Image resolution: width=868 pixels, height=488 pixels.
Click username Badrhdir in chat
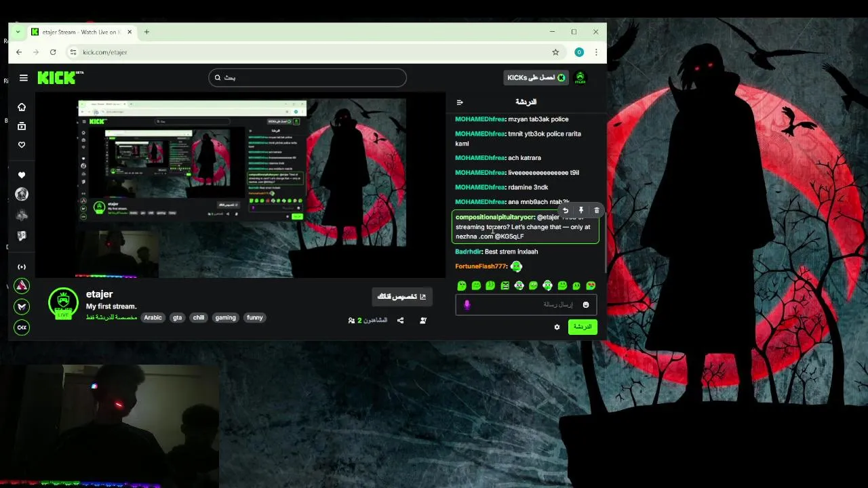click(468, 251)
